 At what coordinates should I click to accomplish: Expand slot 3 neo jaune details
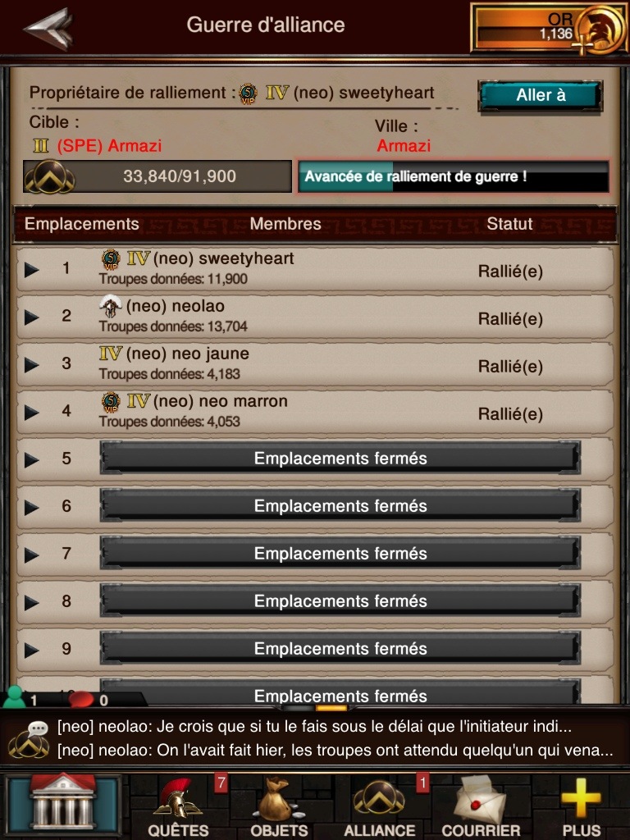pyautogui.click(x=32, y=365)
